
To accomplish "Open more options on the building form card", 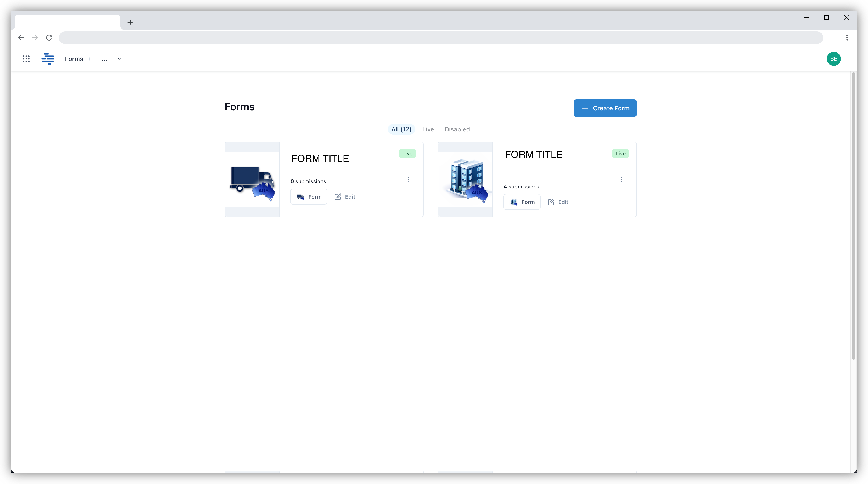I will [x=621, y=180].
